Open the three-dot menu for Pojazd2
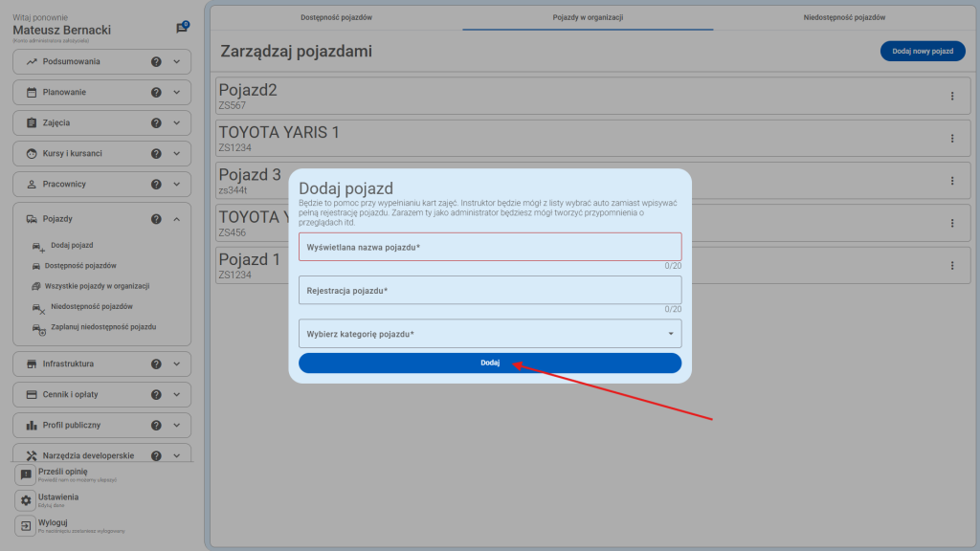Viewport: 980px width, 551px height. [952, 96]
